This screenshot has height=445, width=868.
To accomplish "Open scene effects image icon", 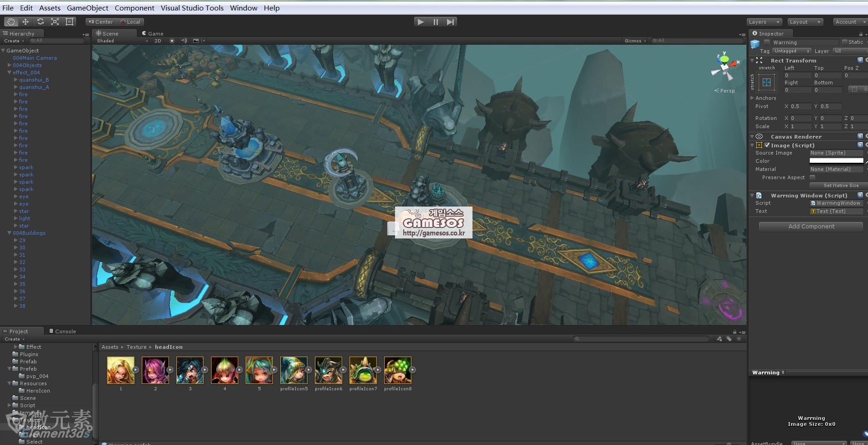I will (x=196, y=41).
